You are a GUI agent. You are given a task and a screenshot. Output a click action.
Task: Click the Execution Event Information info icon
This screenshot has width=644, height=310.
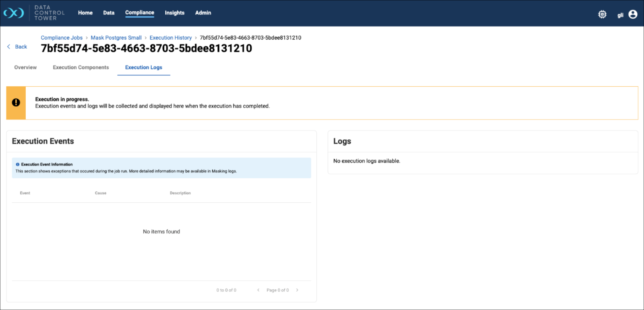click(18, 164)
